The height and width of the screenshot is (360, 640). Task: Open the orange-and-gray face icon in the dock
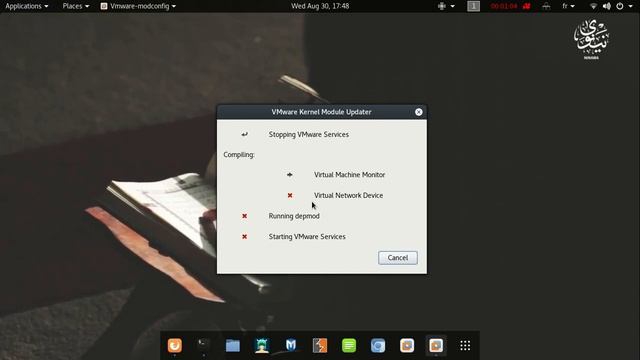pyautogui.click(x=320, y=345)
